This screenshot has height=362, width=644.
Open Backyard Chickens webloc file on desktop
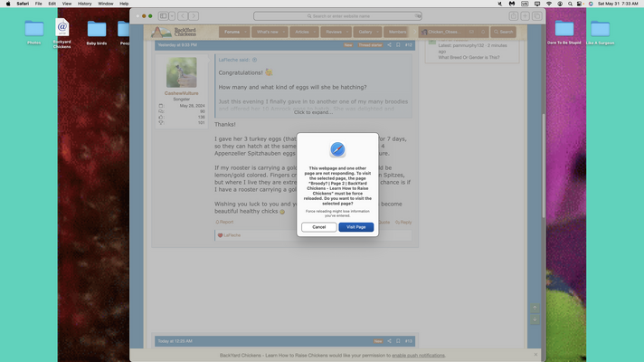tap(62, 33)
